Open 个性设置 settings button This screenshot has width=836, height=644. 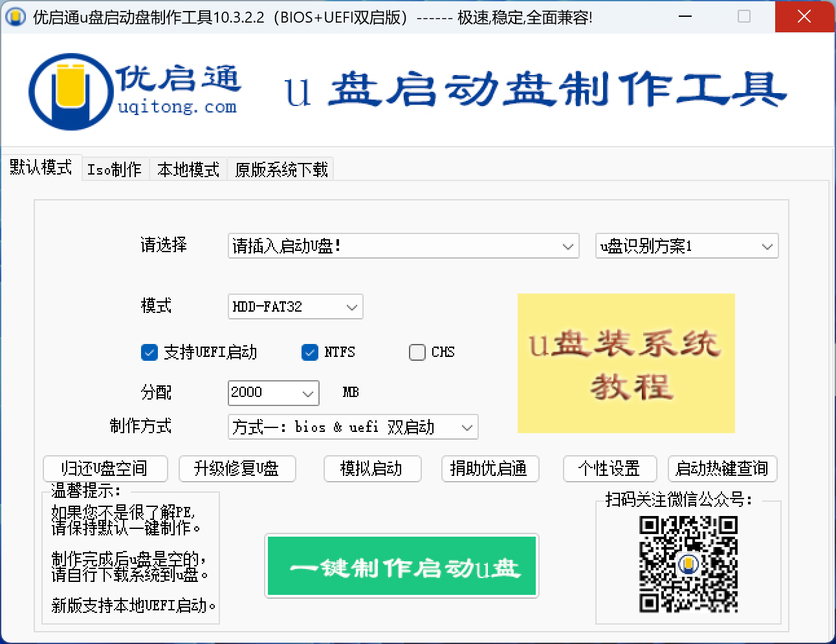[x=610, y=469]
